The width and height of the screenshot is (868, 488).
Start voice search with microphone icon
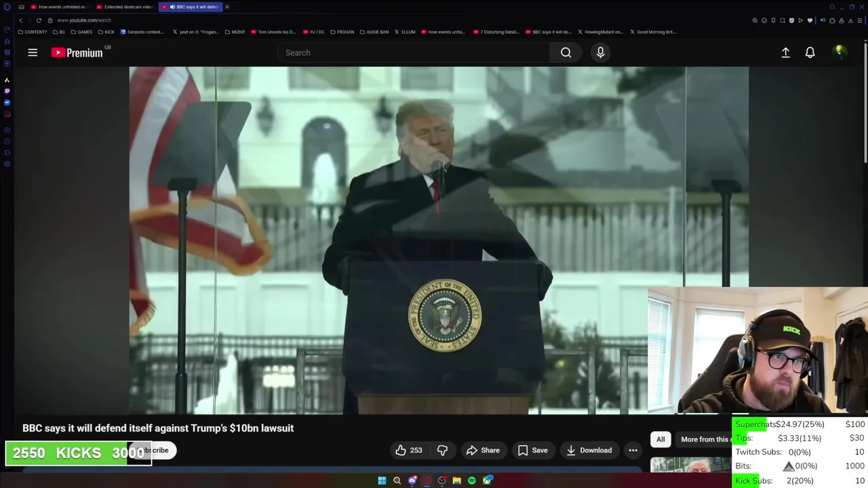coord(600,52)
